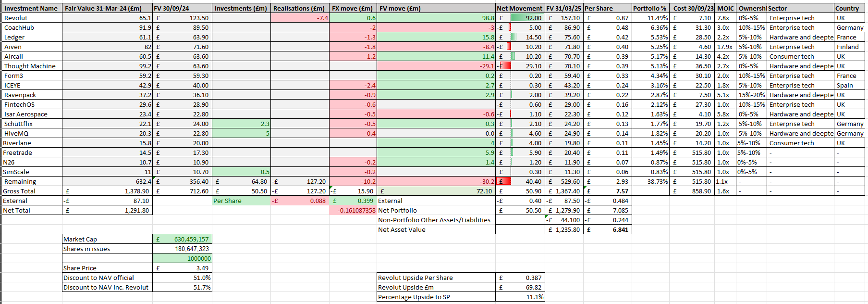Select the 'Cost 30/09/23' header cell

coord(693,8)
